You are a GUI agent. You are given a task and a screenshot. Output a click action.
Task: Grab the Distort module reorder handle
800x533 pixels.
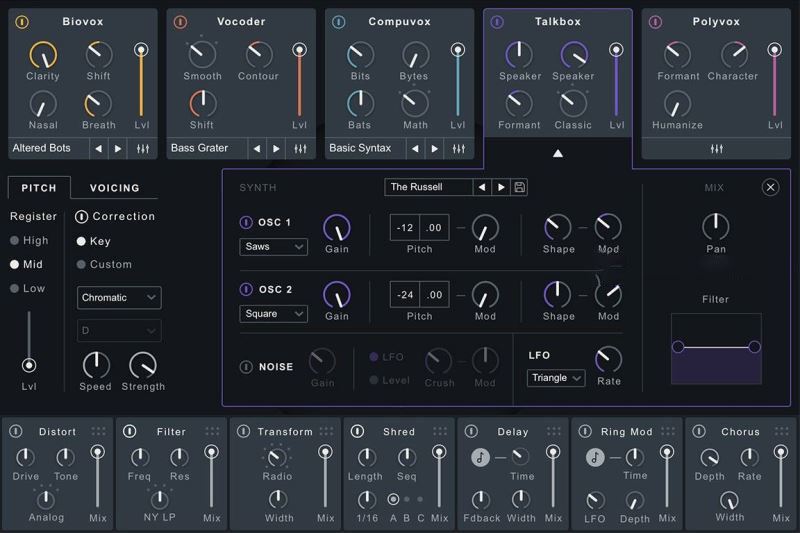pyautogui.click(x=98, y=432)
